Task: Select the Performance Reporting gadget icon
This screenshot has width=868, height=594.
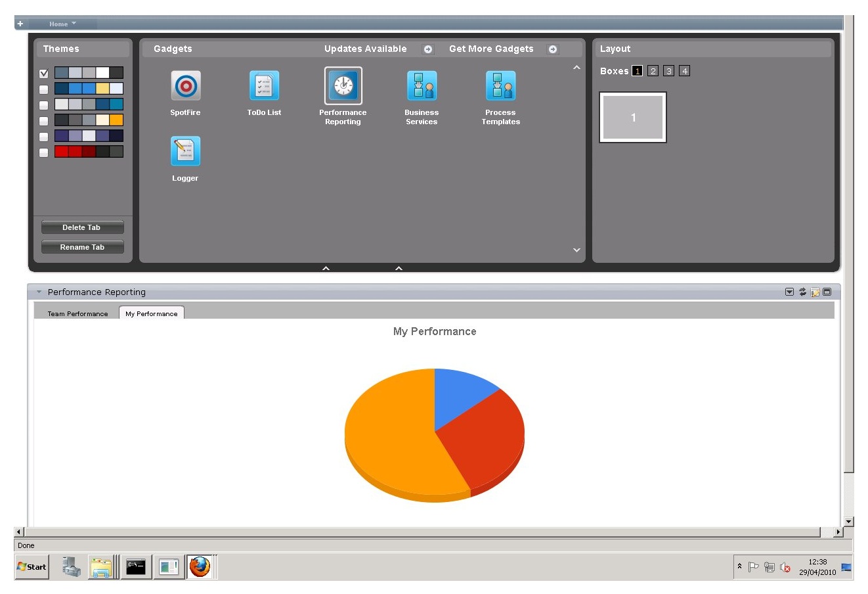Action: [343, 85]
